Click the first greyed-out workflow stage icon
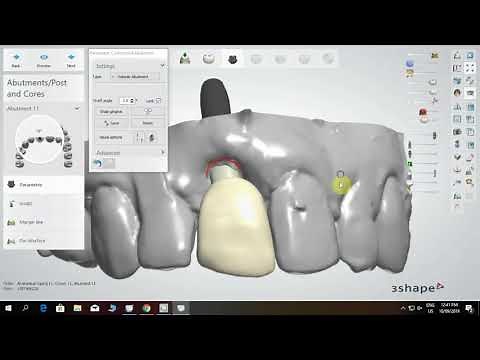 pyautogui.click(x=256, y=59)
